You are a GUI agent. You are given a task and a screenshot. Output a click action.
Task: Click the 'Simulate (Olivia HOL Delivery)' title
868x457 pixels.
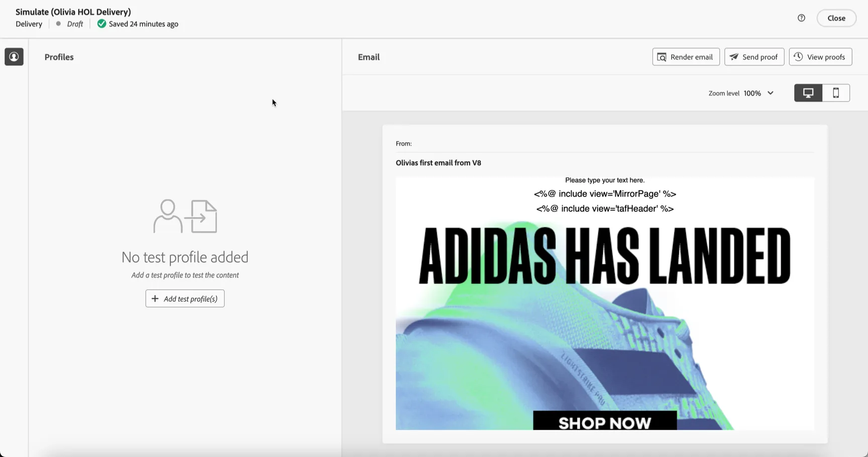pyautogui.click(x=73, y=12)
